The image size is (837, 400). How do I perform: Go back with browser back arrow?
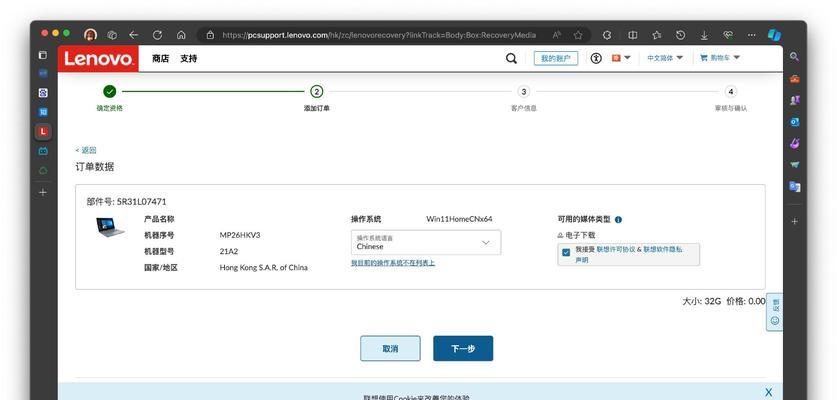pyautogui.click(x=133, y=35)
